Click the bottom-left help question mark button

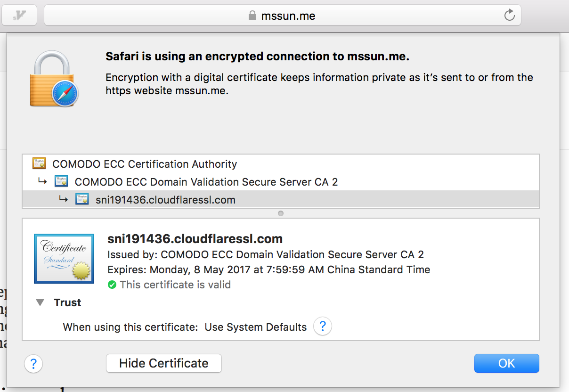[x=33, y=364]
